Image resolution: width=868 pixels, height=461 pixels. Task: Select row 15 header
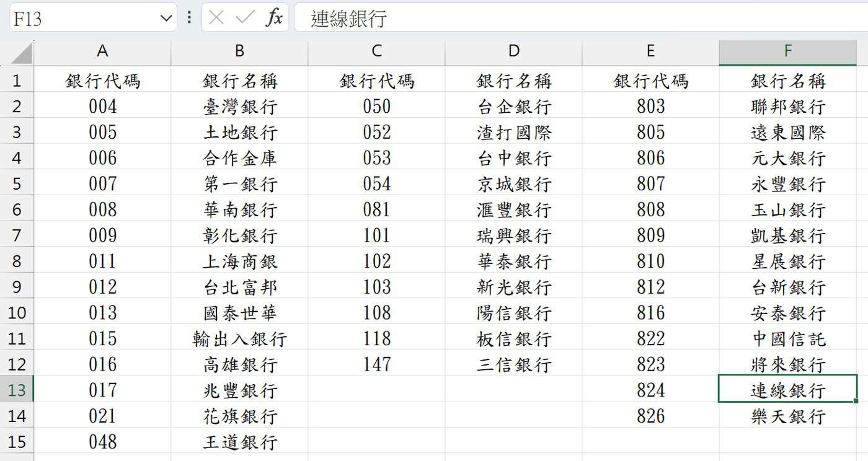[x=17, y=442]
